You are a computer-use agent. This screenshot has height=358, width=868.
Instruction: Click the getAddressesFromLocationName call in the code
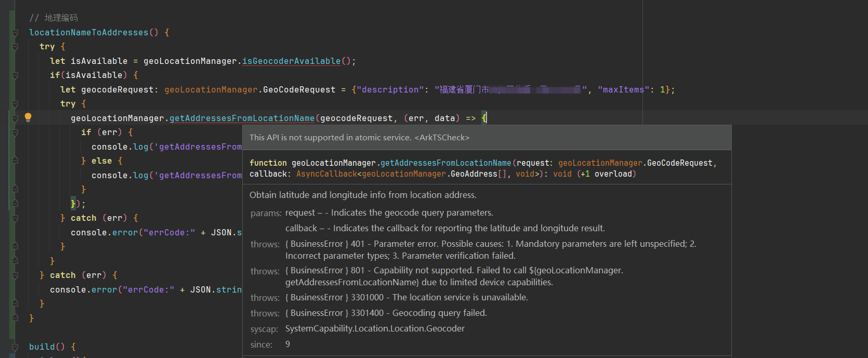coord(242,118)
